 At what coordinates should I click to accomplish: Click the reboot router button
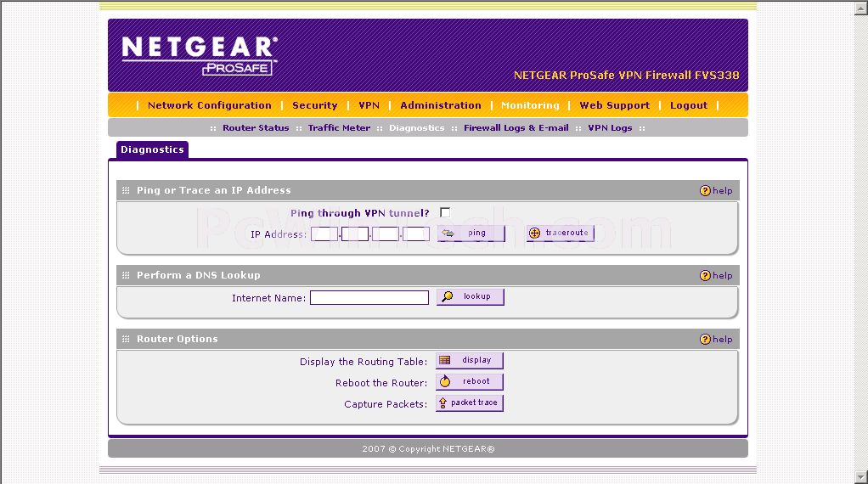pyautogui.click(x=470, y=381)
